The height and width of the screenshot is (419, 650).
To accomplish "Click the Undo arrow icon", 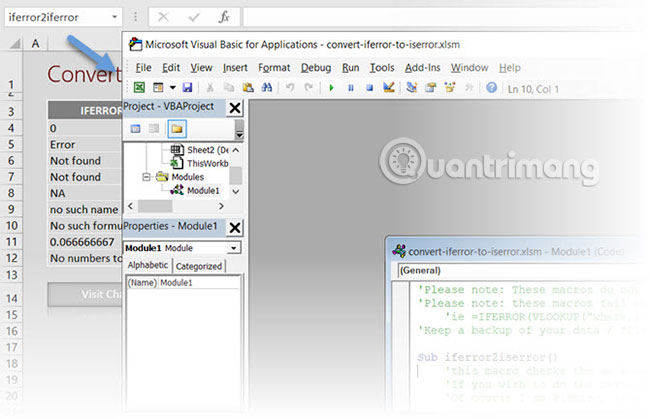I will (x=290, y=87).
